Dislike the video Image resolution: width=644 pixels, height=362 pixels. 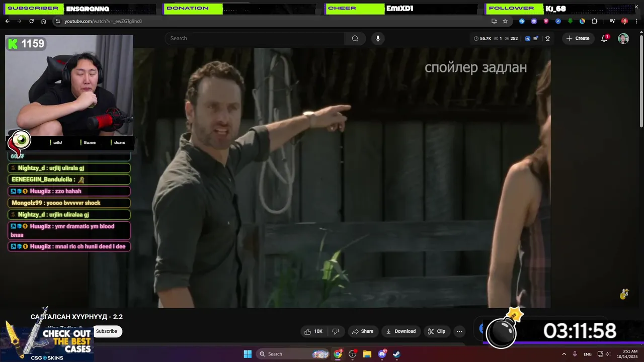click(336, 331)
